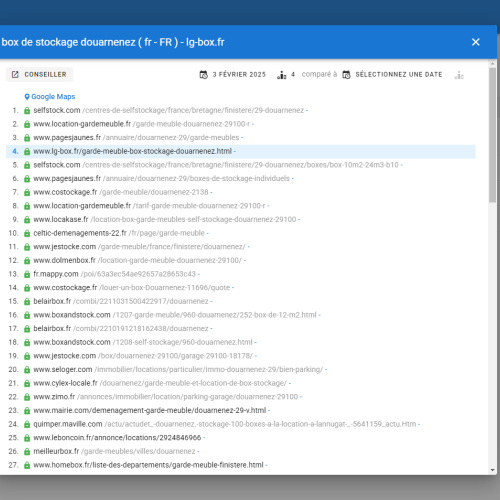Open the quimper.maville.com result link
Screen dimensions: 500x500
pyautogui.click(x=225, y=424)
